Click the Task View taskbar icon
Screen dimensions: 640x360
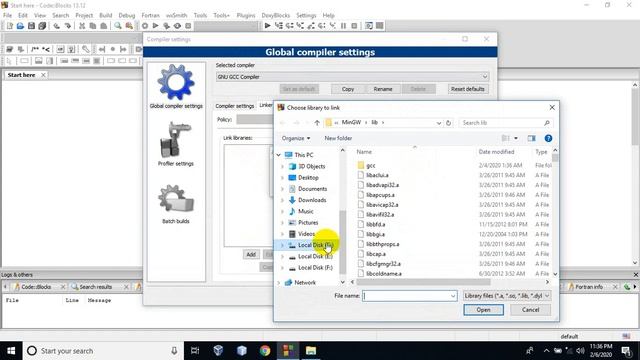click(x=195, y=351)
